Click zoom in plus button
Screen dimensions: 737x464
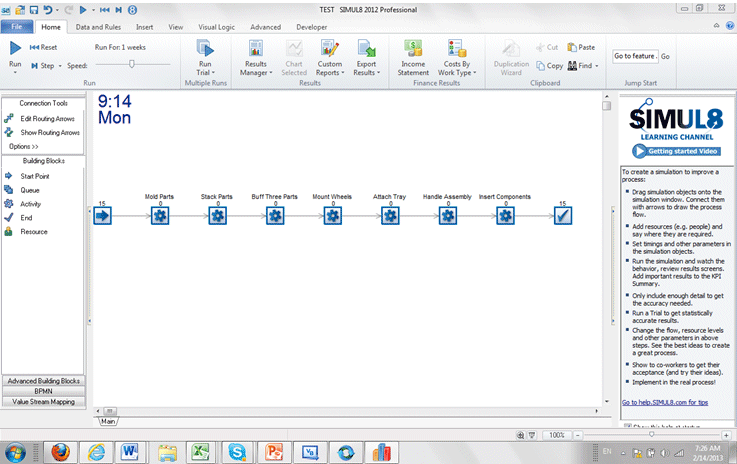point(727,435)
